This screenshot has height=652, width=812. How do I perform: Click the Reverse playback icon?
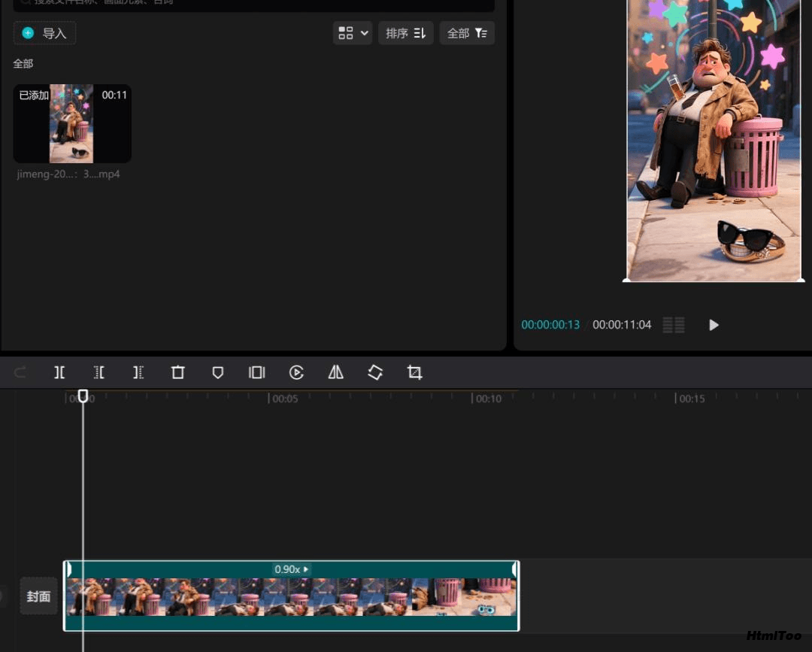(x=296, y=372)
